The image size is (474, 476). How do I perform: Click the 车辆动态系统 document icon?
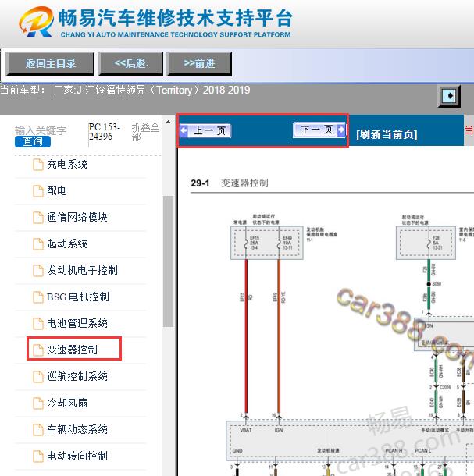click(x=38, y=429)
